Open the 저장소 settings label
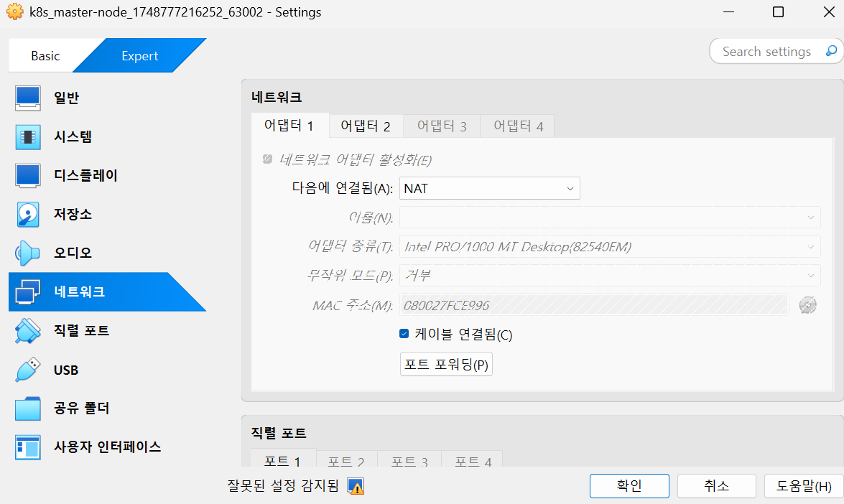844x504 pixels. click(x=73, y=214)
